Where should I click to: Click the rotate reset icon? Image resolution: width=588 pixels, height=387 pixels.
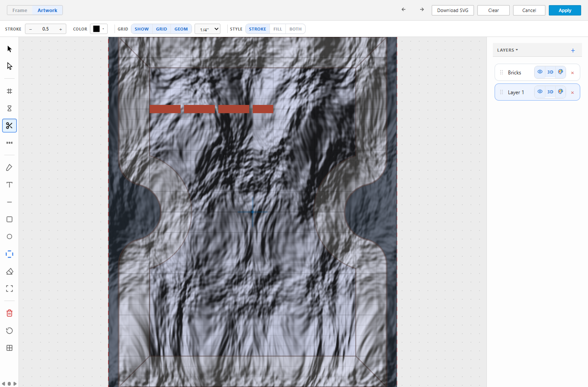click(x=9, y=331)
